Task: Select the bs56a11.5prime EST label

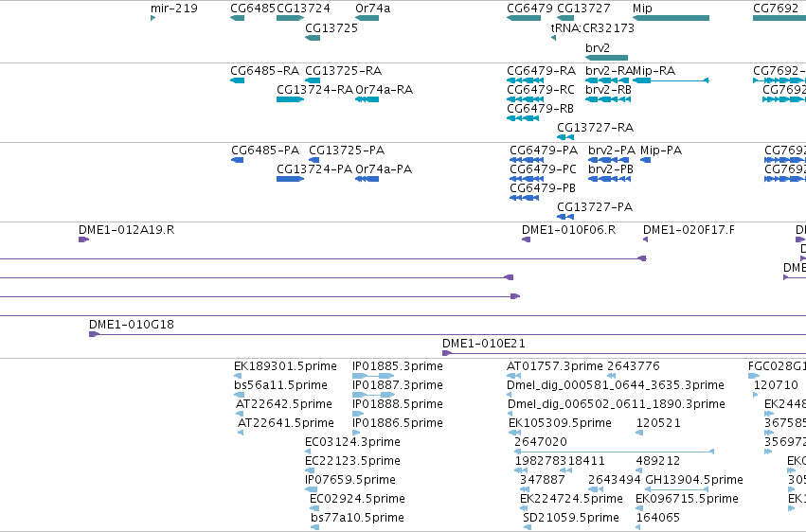Action: point(280,385)
